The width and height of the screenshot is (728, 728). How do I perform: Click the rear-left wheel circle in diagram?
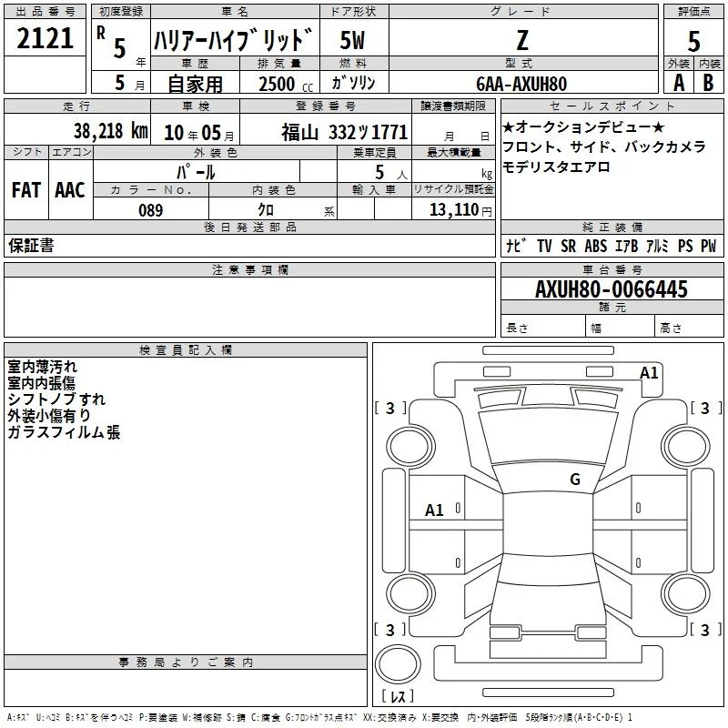(x=410, y=594)
